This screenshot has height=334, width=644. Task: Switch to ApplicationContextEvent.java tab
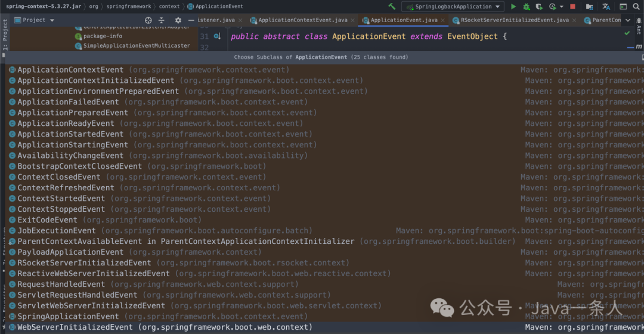(302, 20)
